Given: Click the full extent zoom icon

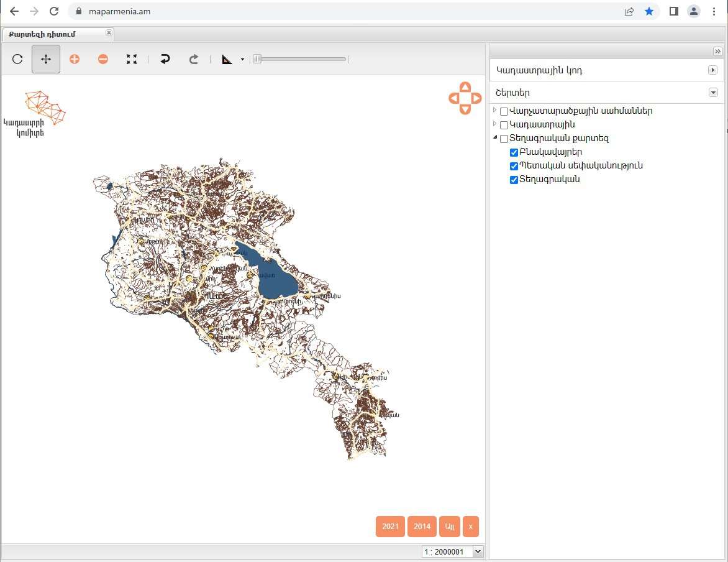Looking at the screenshot, I should (x=132, y=59).
